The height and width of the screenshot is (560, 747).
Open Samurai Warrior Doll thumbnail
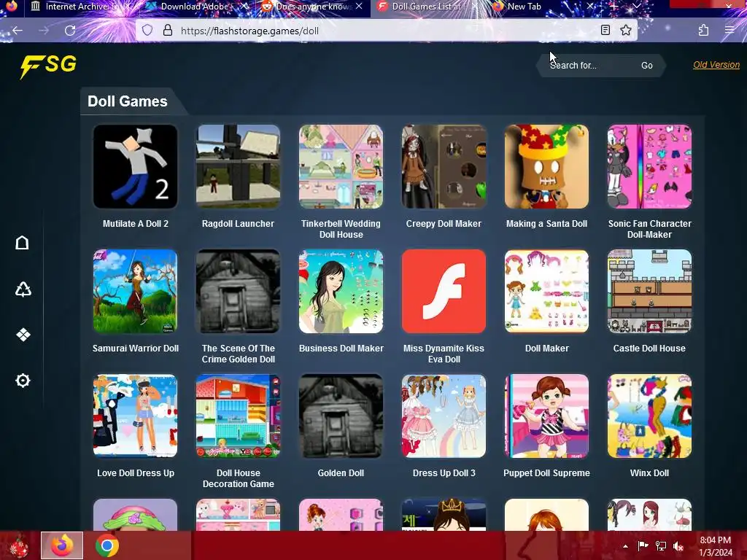pyautogui.click(x=135, y=292)
